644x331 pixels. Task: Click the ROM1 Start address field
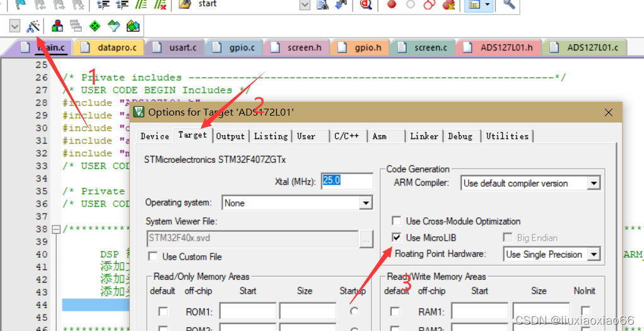[248, 311]
